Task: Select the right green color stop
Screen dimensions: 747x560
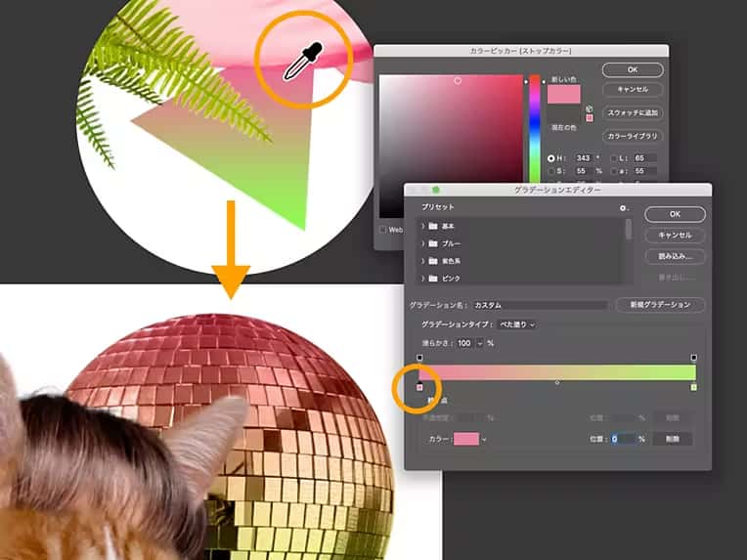Action: tap(693, 387)
